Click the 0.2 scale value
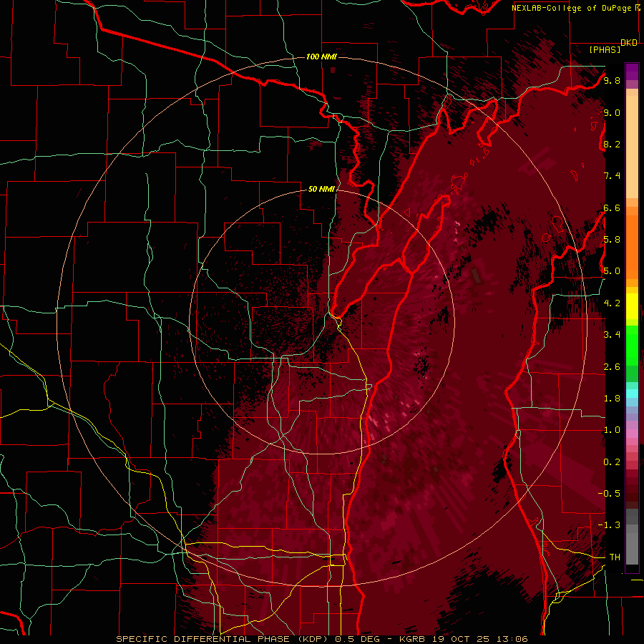The image size is (644, 644). [612, 462]
